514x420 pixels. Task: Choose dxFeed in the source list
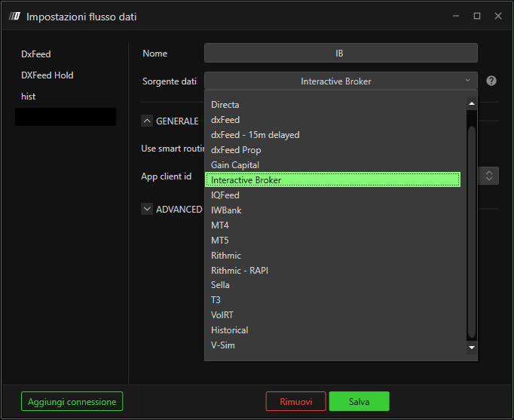pos(332,120)
